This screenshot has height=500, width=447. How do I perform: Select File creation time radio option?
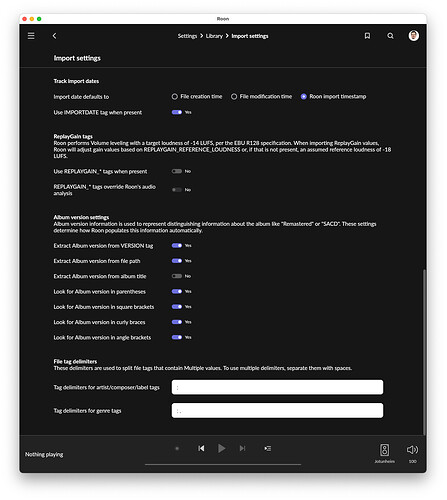click(197, 96)
